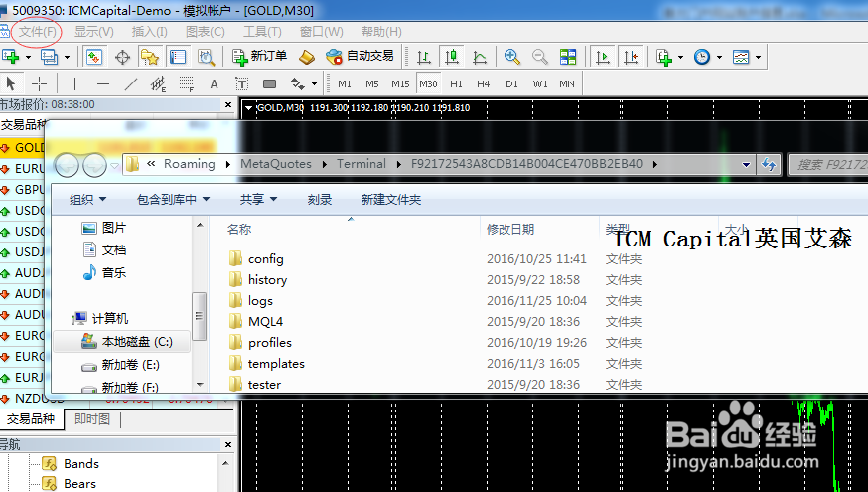The image size is (868, 492).
Task: Zoom in on chart with magnifier plus
Action: click(512, 57)
